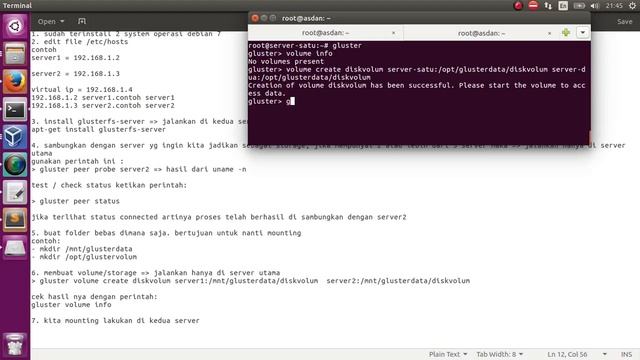640x360 pixels.
Task: Maximize the terminal window
Action: point(273,18)
